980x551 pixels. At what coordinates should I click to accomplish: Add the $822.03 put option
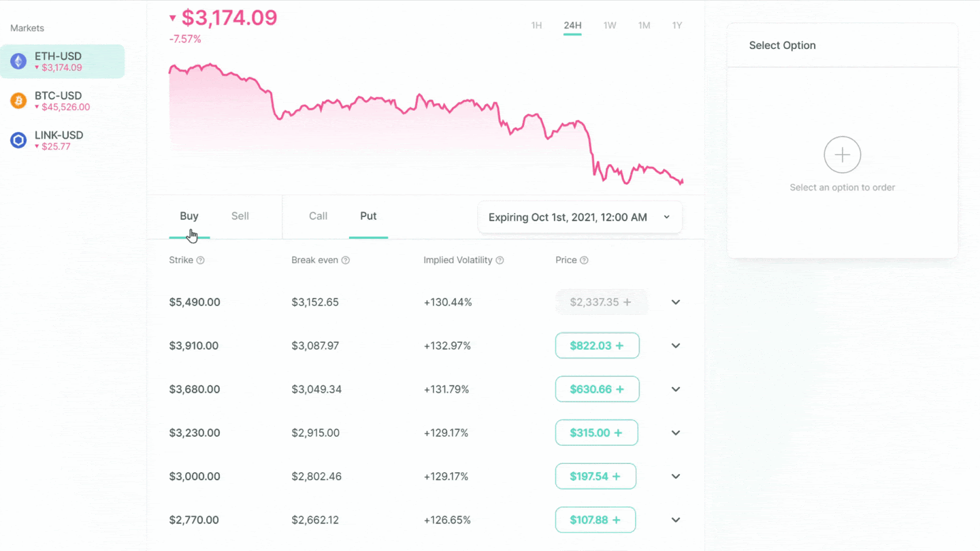[x=597, y=346]
